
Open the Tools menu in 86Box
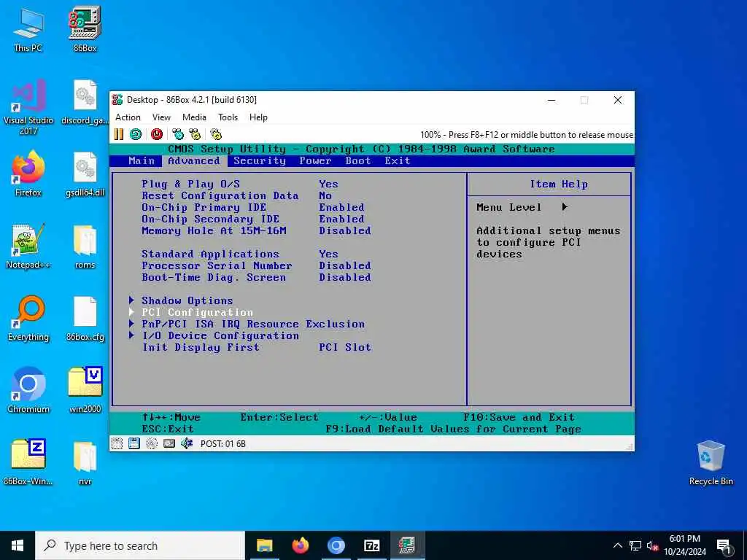click(x=228, y=117)
